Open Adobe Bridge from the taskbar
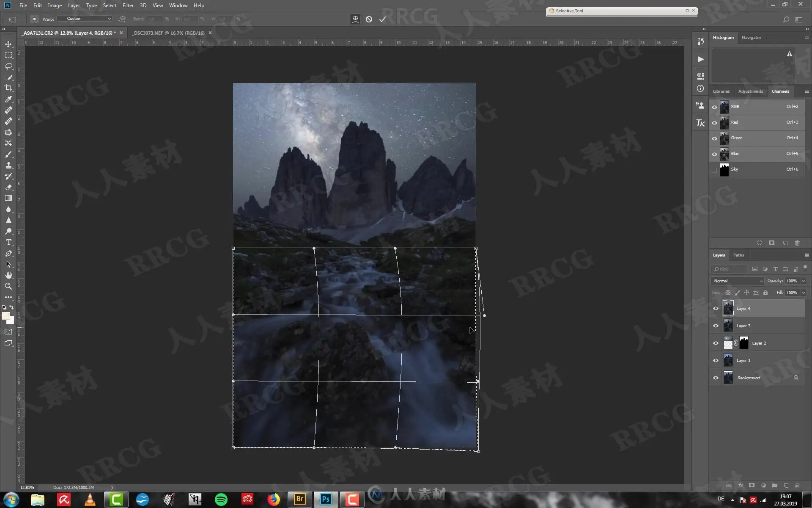This screenshot has width=812, height=508. point(299,500)
